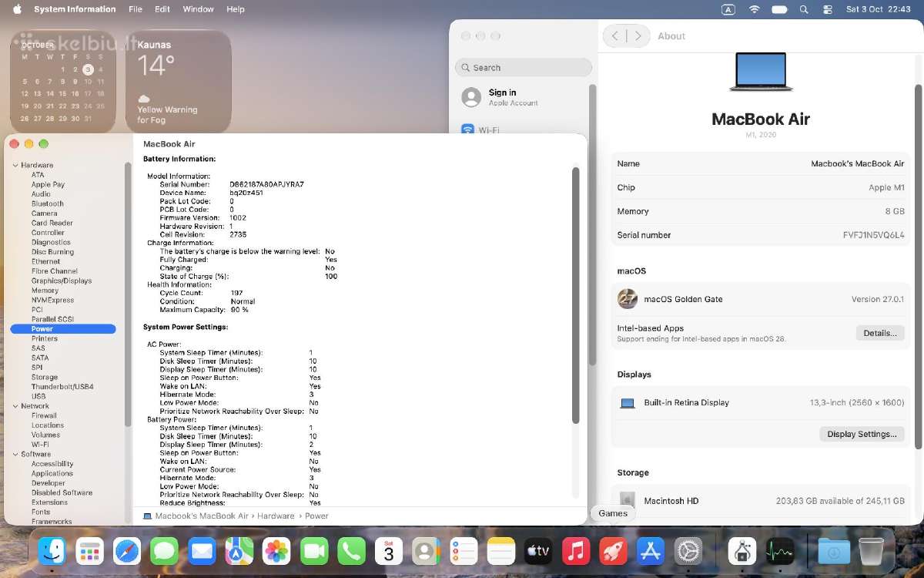
Task: Open Spotlight search in the menu bar
Action: pyautogui.click(x=804, y=9)
